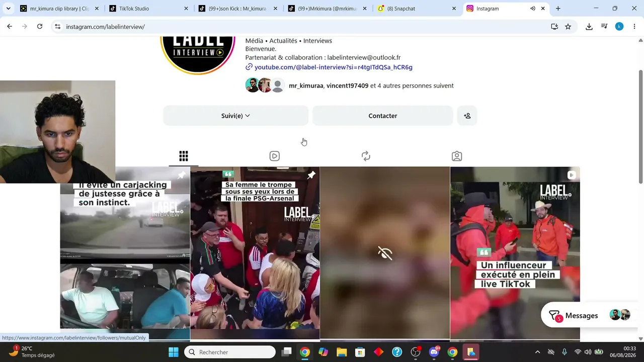
Task: Open the blue question mark Help app
Action: click(x=397, y=352)
